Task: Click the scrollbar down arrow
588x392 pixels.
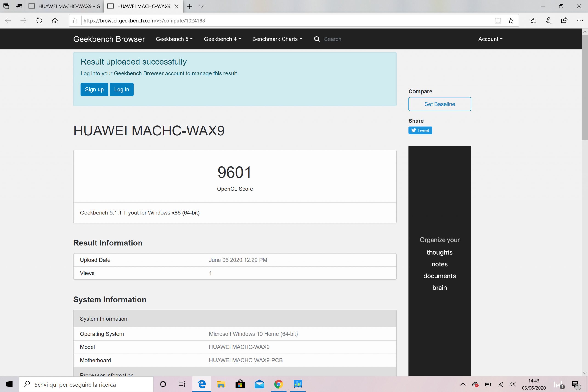Action: tap(585, 373)
